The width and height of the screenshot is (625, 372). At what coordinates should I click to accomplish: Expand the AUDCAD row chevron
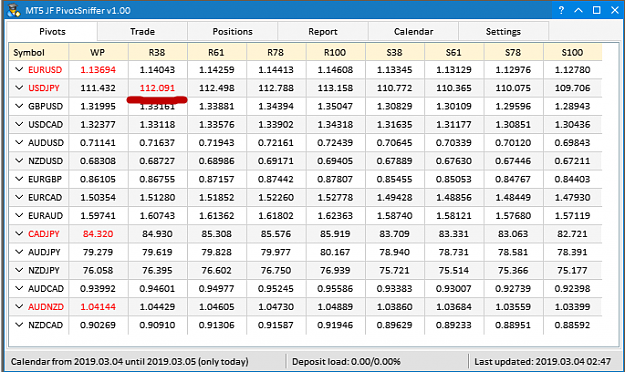coord(19,288)
